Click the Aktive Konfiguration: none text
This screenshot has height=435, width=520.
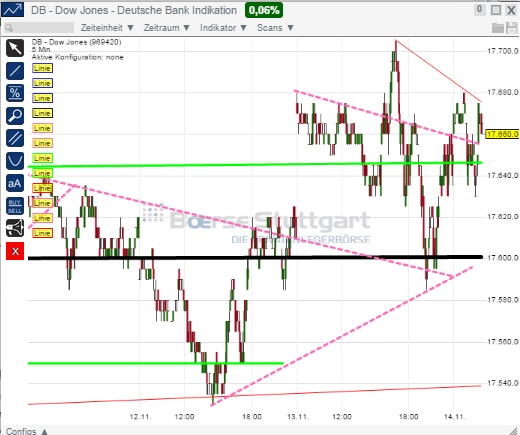point(78,57)
